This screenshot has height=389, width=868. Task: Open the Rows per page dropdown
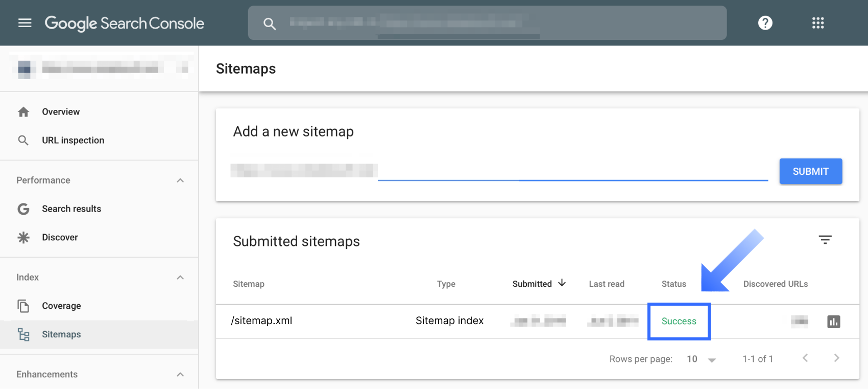701,359
